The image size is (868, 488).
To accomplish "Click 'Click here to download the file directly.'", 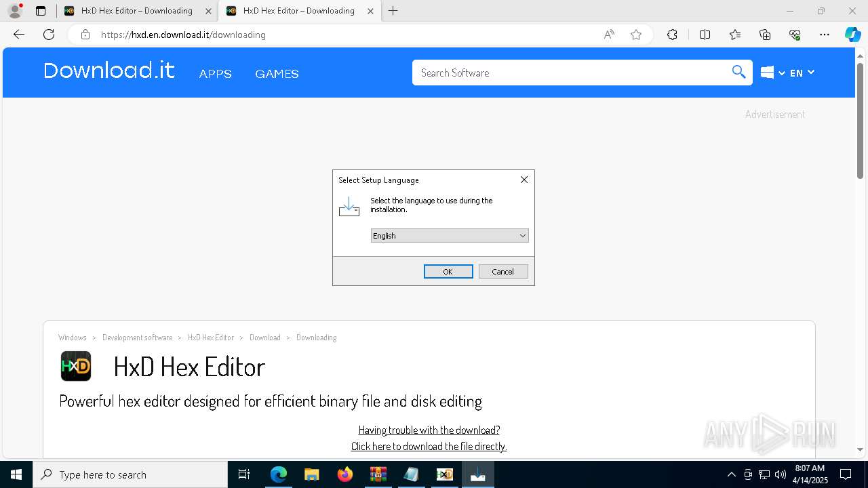I will [429, 446].
